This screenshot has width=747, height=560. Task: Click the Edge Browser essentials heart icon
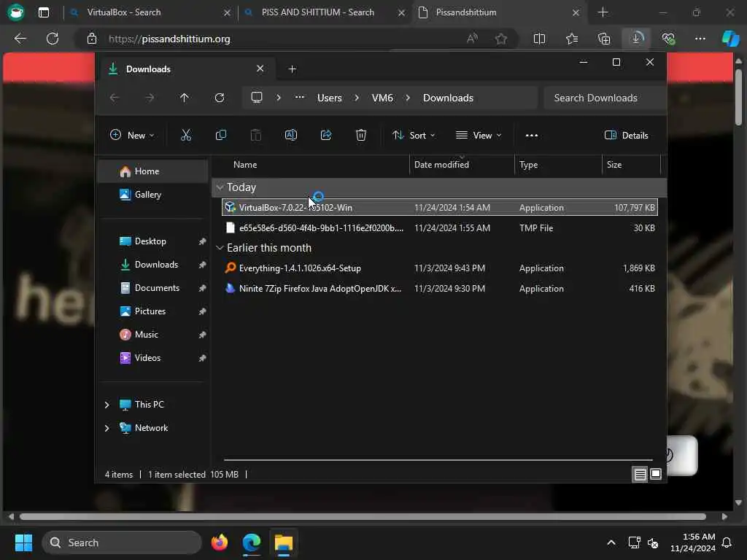tap(668, 39)
